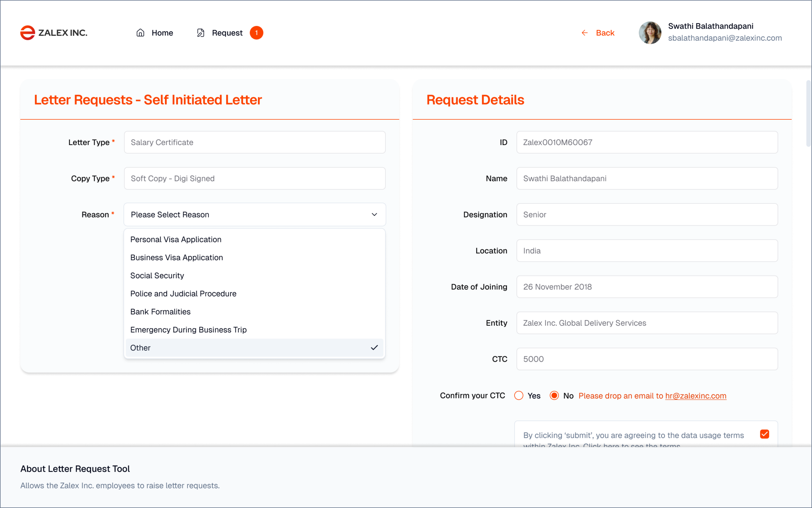Choose Business Visa Application reason
The image size is (812, 508).
[x=255, y=257]
